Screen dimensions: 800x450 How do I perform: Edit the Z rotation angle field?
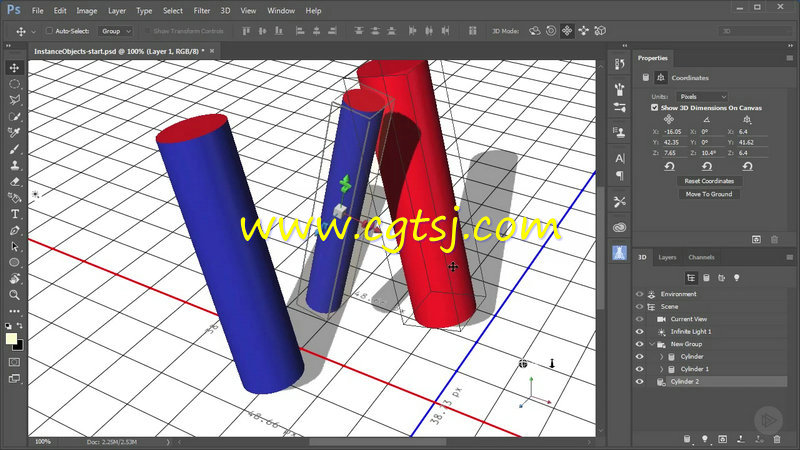point(712,153)
